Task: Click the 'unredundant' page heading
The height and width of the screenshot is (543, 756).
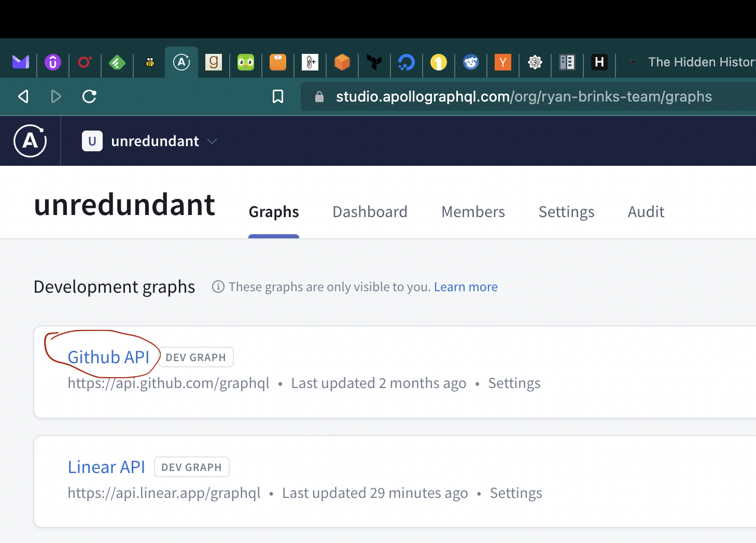Action: 124,205
